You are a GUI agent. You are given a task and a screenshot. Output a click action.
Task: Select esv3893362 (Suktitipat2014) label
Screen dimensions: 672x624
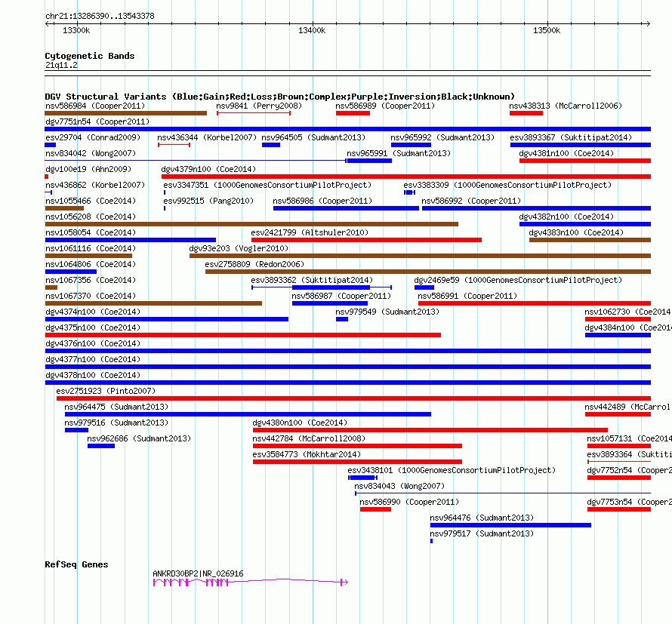click(312, 280)
